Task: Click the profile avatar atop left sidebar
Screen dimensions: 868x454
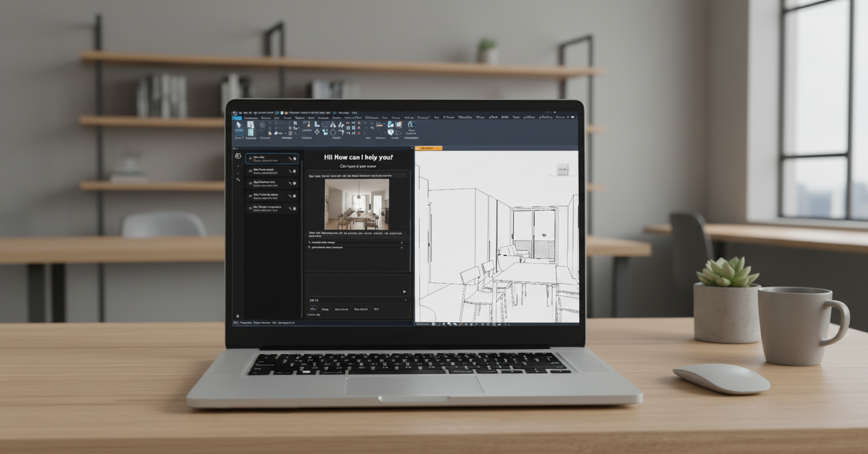Action: pyautogui.click(x=238, y=156)
